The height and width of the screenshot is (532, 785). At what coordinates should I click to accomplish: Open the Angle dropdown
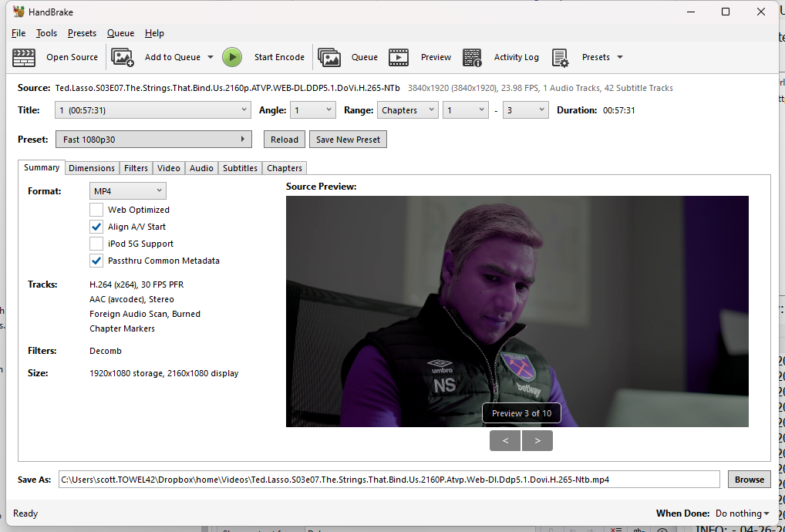coord(313,110)
